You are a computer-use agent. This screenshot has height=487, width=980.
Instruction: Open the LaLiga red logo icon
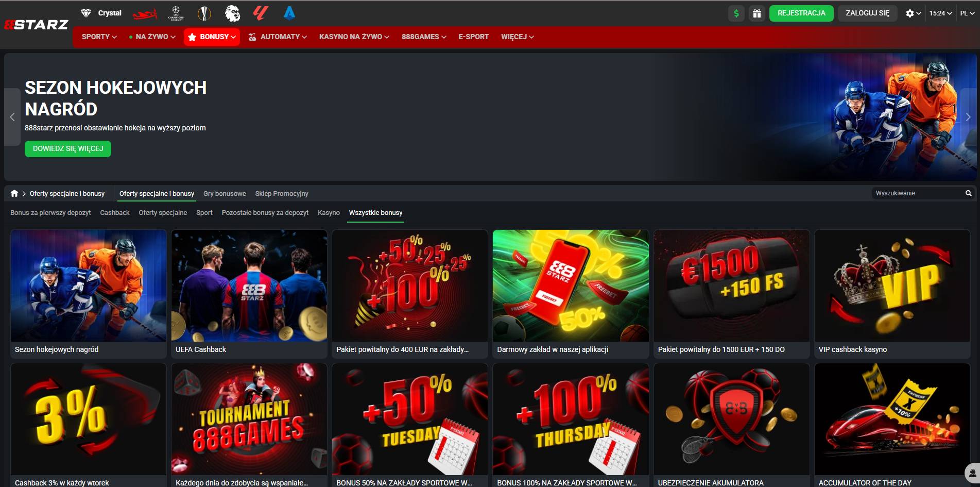tap(261, 13)
